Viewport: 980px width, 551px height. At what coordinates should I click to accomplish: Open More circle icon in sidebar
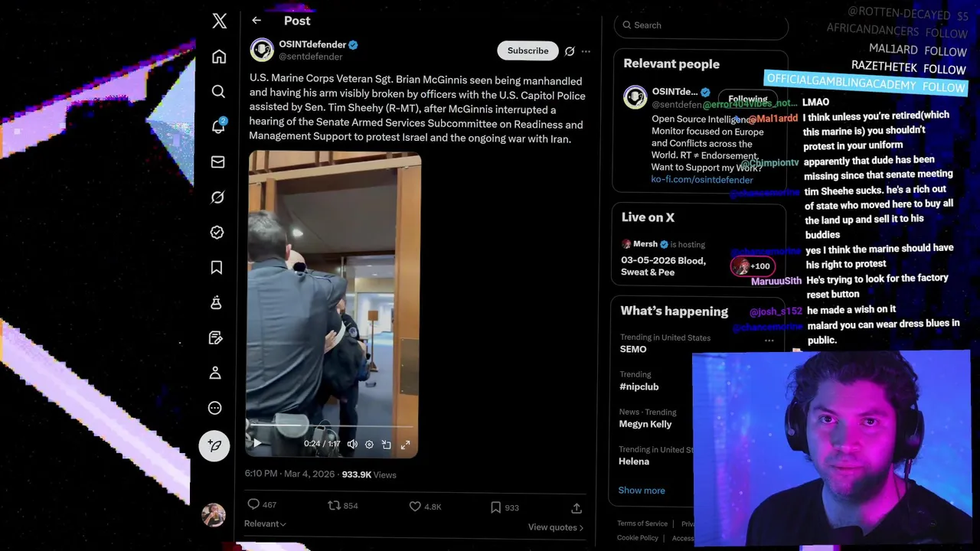[215, 408]
